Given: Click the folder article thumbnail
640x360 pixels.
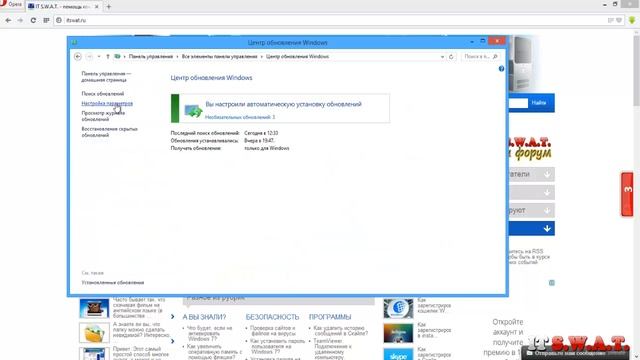Looking at the screenshot, I should (x=94, y=333).
